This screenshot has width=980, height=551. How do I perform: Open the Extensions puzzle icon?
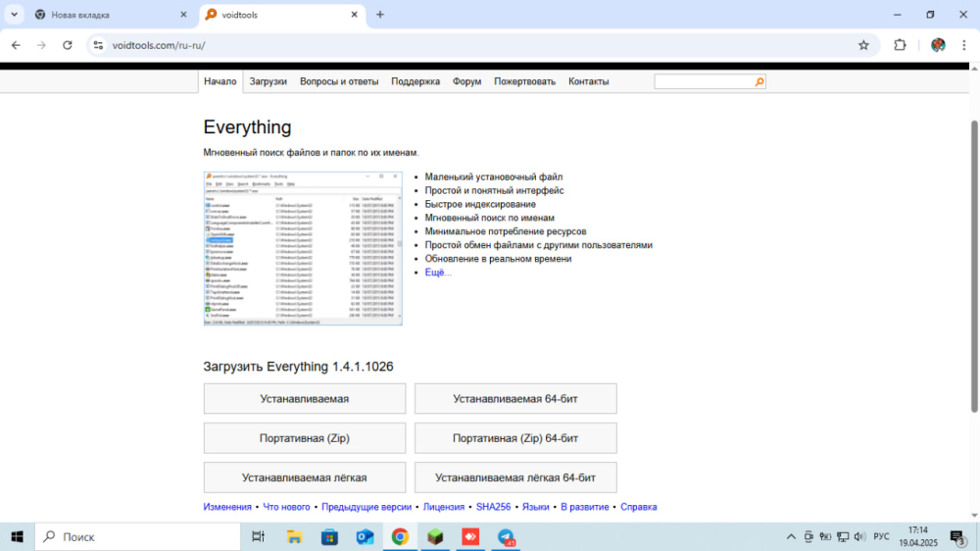click(x=900, y=45)
